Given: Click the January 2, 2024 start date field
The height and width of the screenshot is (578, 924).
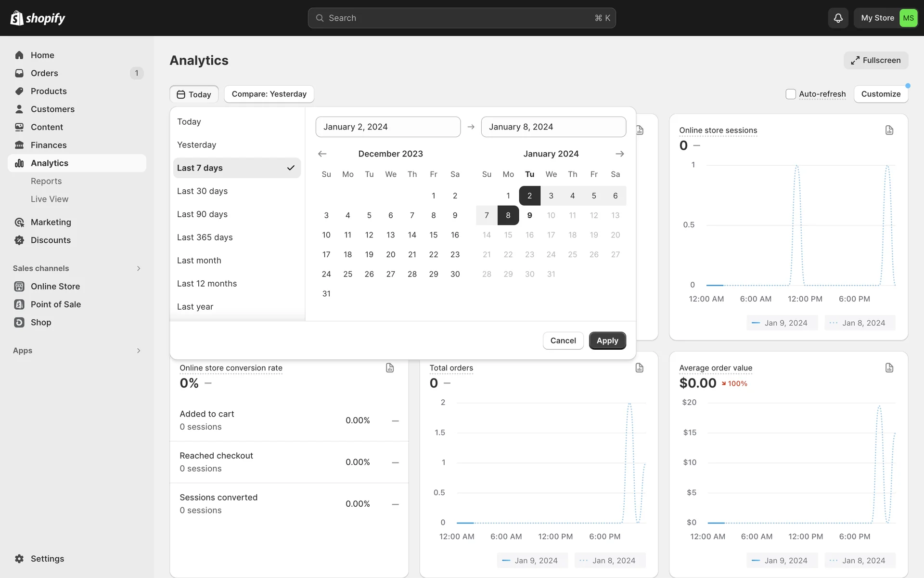Looking at the screenshot, I should 388,127.
